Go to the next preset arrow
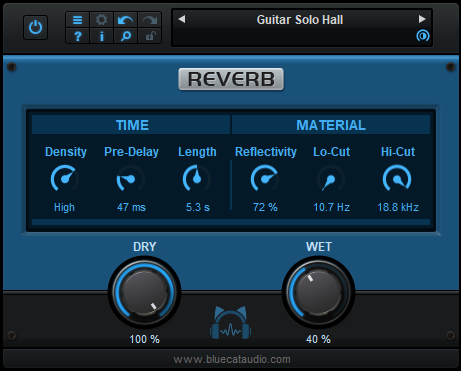Screen dimensions: 461x371 pyautogui.click(x=422, y=19)
